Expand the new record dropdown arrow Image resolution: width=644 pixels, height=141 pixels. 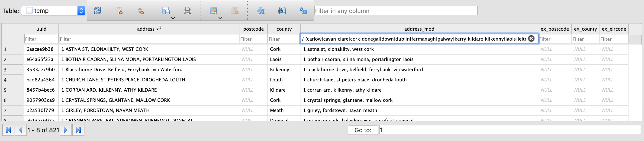coord(220,18)
